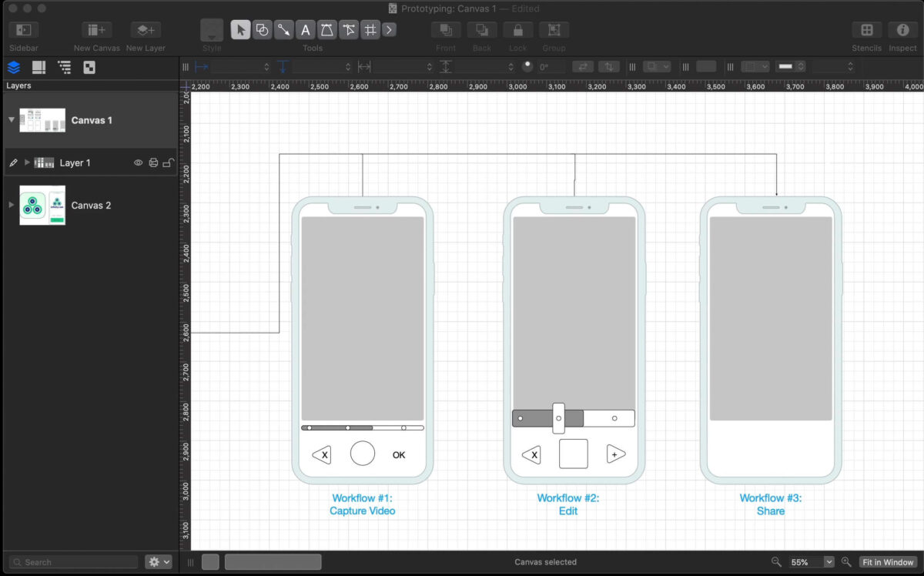
Task: Create a canvas with New Canvas icon
Action: (95, 31)
